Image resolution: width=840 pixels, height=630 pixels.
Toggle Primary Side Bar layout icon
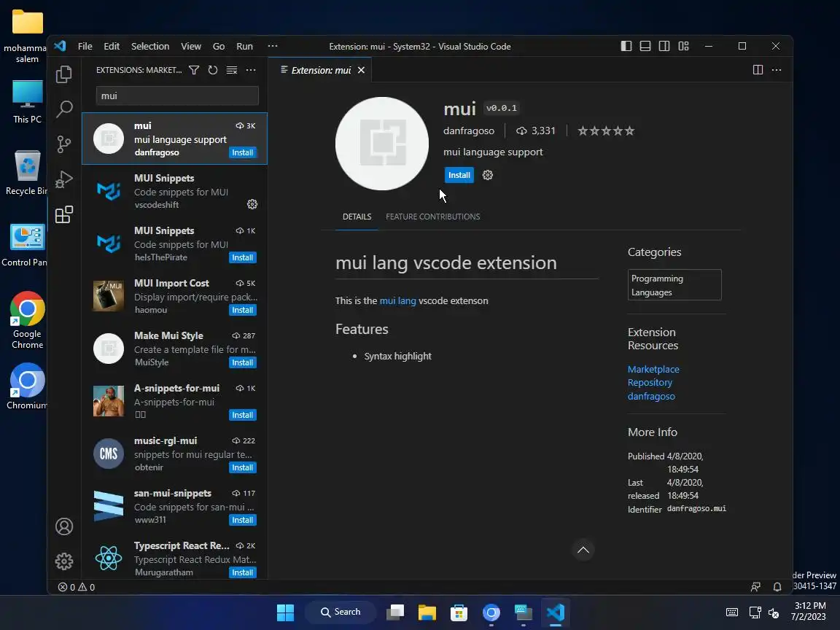(x=626, y=46)
